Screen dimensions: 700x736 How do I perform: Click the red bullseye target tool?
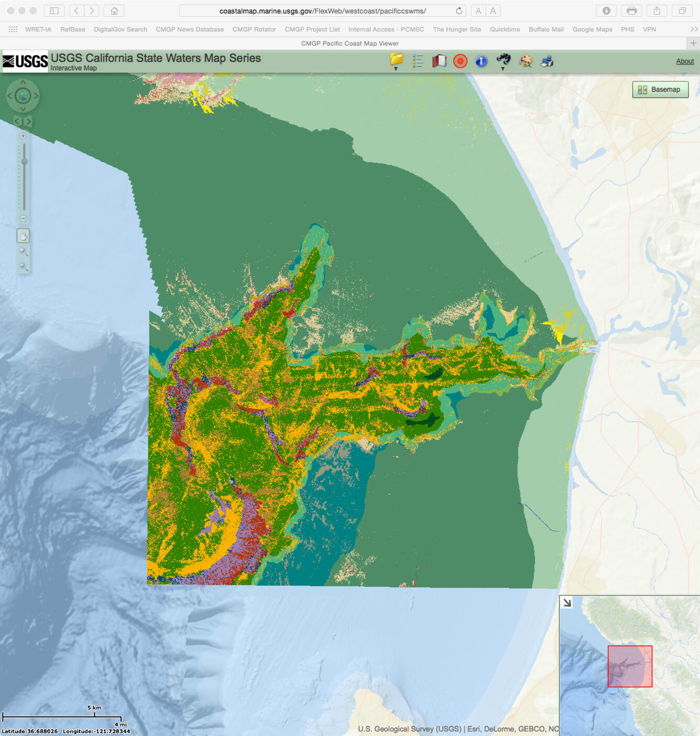460,61
